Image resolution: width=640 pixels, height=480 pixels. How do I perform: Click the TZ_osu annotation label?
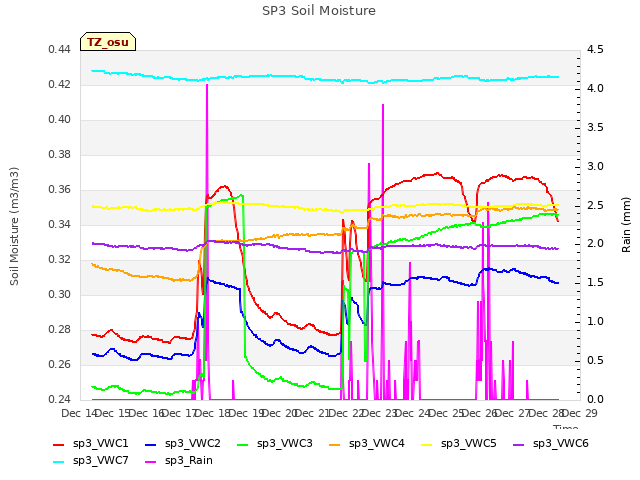108,42
